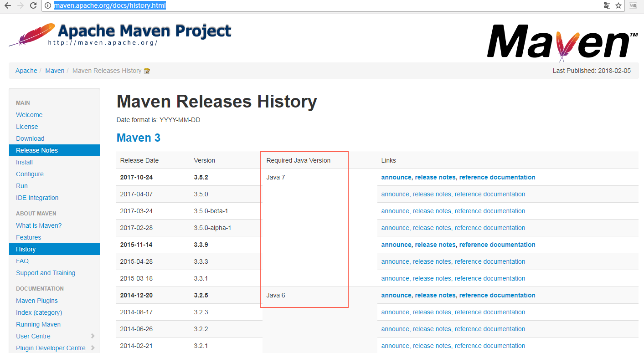Highlight the 3.5.2 announce link row

pyautogui.click(x=396, y=177)
